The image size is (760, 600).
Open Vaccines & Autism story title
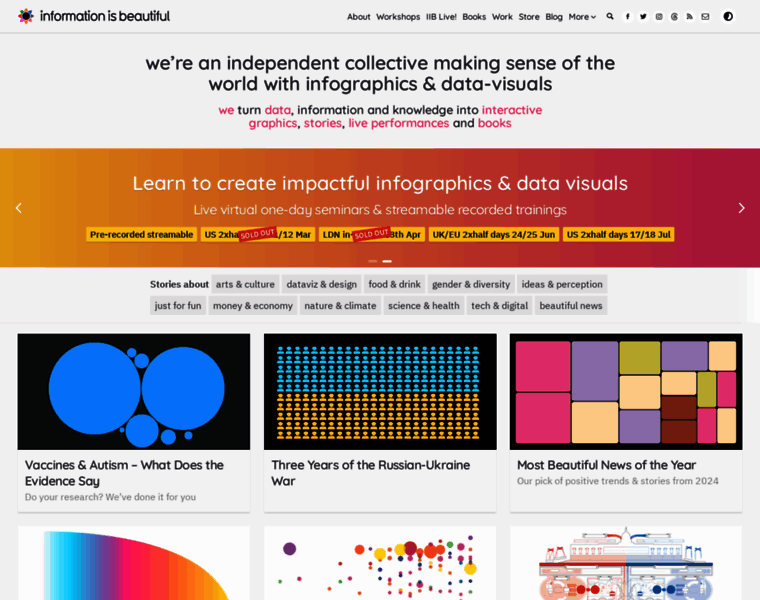click(x=124, y=473)
